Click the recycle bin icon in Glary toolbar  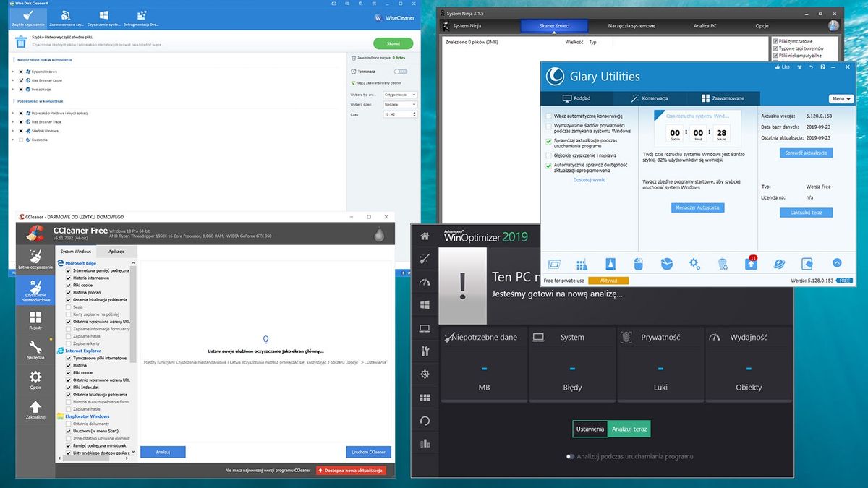coord(723,264)
